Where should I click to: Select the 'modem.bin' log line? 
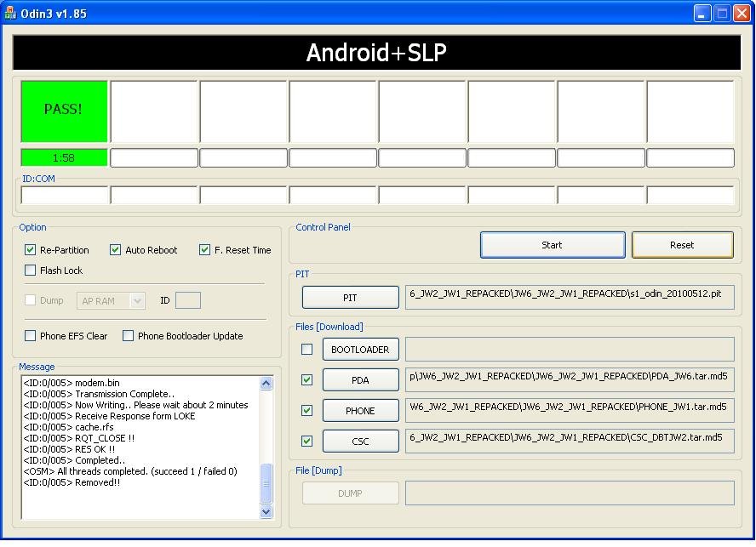tap(72, 383)
